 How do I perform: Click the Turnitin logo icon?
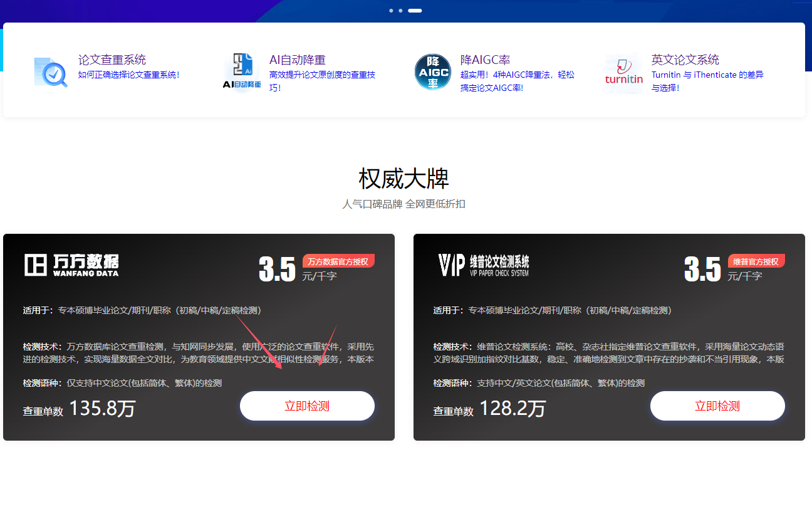click(624, 73)
